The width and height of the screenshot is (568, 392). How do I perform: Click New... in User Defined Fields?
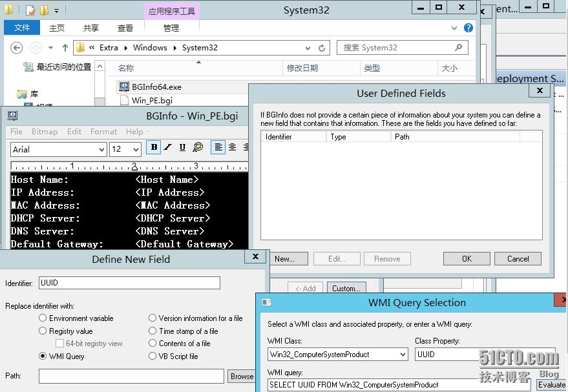point(289,259)
